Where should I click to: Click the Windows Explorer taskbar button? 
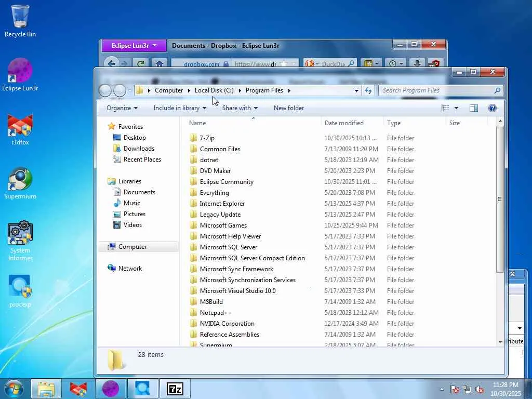point(46,389)
